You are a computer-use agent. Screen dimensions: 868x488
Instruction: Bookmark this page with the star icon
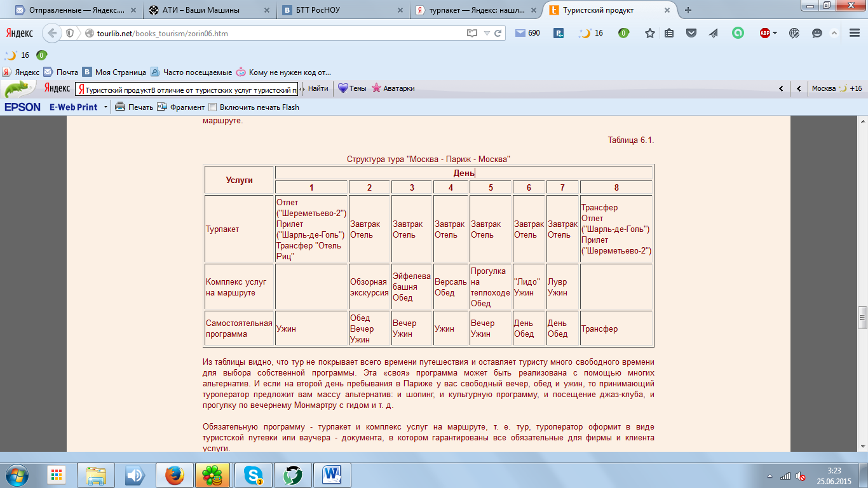tap(649, 33)
